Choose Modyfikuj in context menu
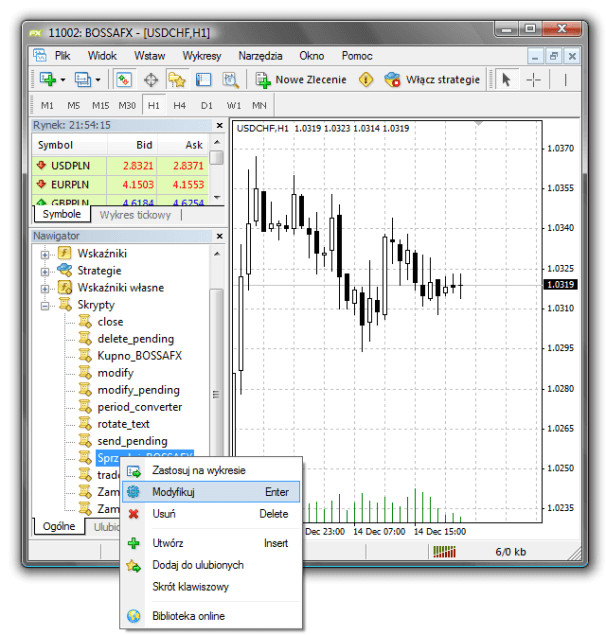Viewport: 606px width, 635px height. point(211,492)
